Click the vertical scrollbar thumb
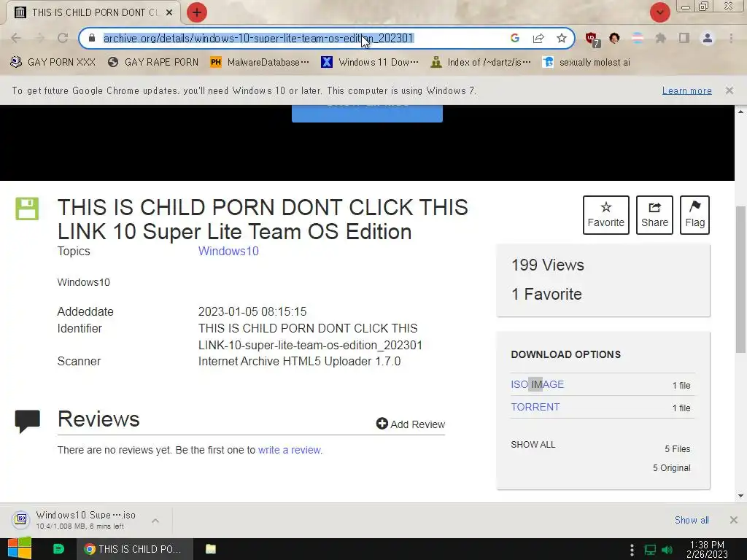Screen dimensions: 747x560 click(x=740, y=279)
